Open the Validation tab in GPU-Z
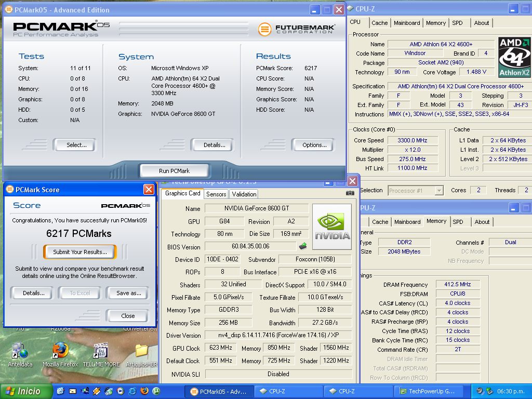532x399 pixels. click(244, 194)
